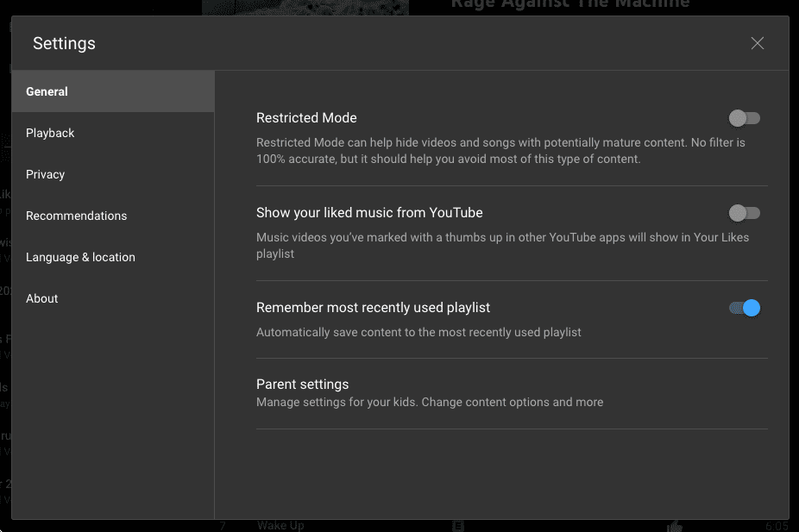Switch to the Playback settings section

point(50,133)
